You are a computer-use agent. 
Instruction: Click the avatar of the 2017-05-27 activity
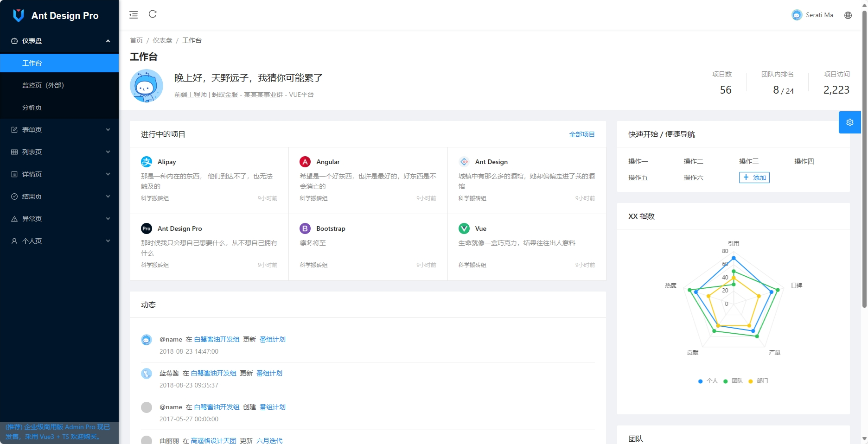147,407
